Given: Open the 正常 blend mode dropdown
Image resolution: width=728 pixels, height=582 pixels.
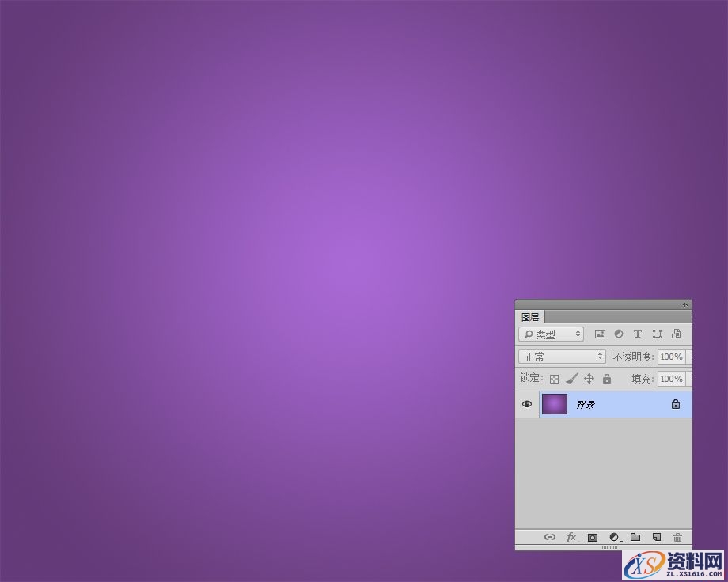Looking at the screenshot, I should 562,357.
